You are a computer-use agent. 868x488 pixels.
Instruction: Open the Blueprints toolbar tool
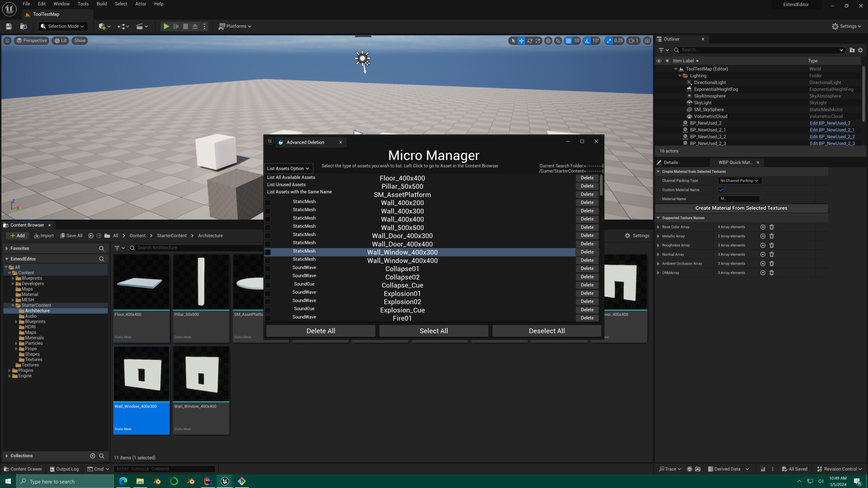click(x=121, y=26)
